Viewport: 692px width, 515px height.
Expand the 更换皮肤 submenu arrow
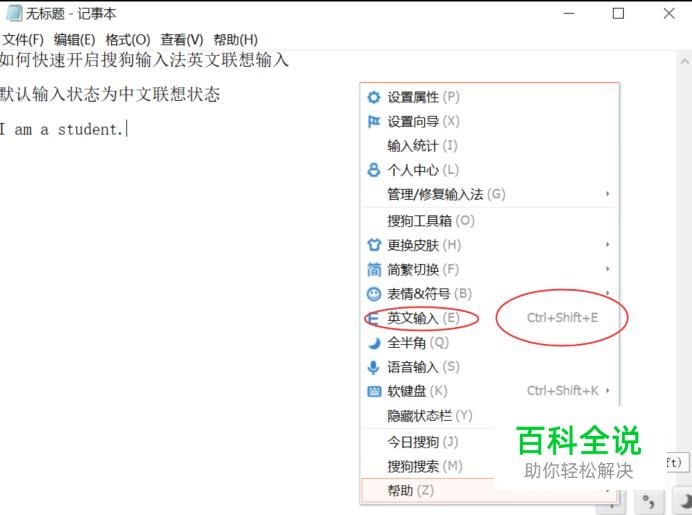608,244
